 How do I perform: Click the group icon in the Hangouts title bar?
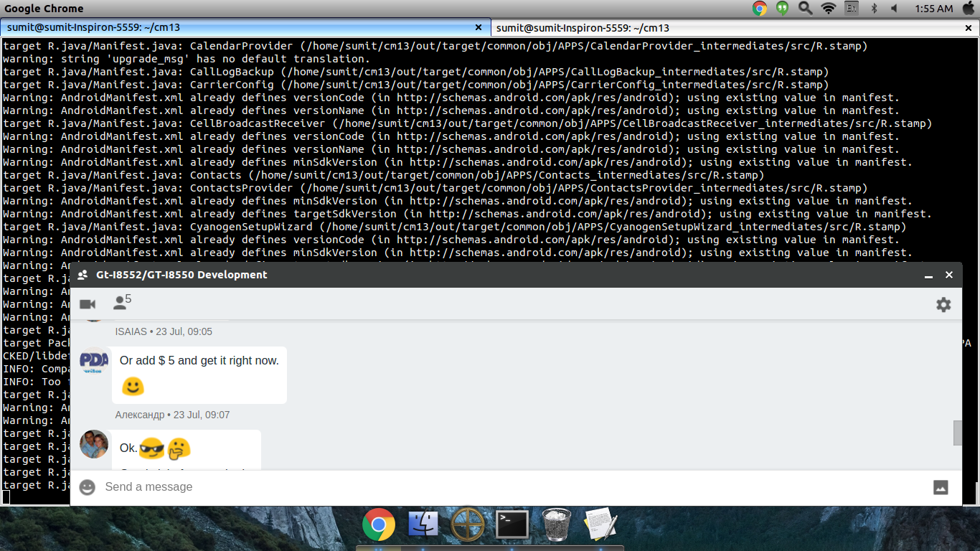(x=83, y=275)
